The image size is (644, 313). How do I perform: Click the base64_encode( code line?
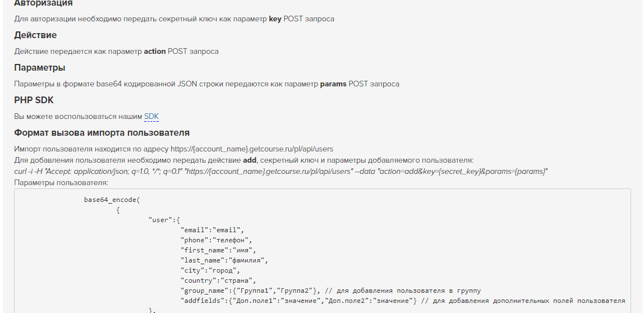(x=112, y=200)
